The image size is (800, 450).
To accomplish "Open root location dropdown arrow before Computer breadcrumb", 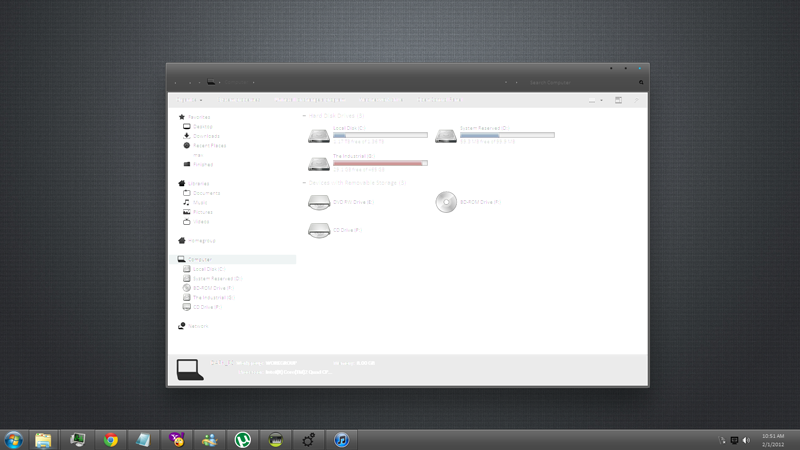I will coord(220,82).
